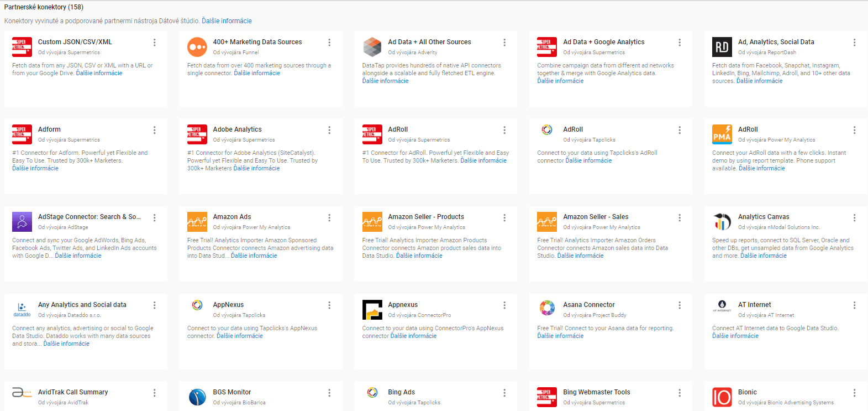Select the Amazon Seller - Products title
This screenshot has height=411, width=868.
426,217
